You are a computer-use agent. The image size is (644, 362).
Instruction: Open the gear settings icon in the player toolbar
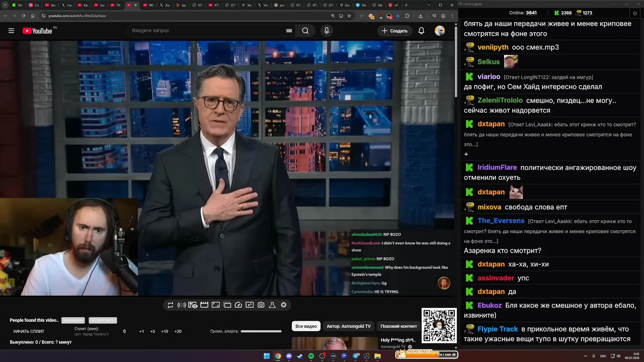point(284,305)
